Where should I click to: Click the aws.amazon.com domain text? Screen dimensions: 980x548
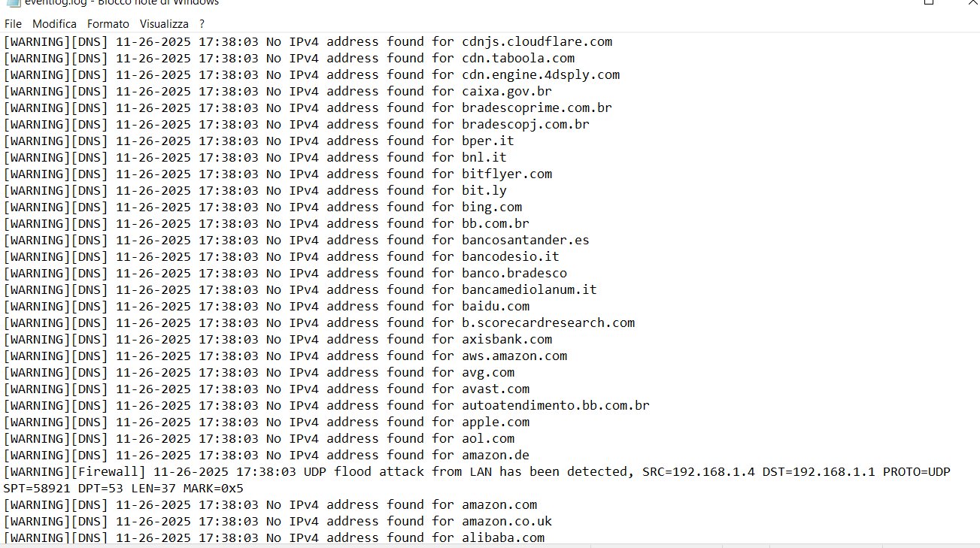point(514,356)
